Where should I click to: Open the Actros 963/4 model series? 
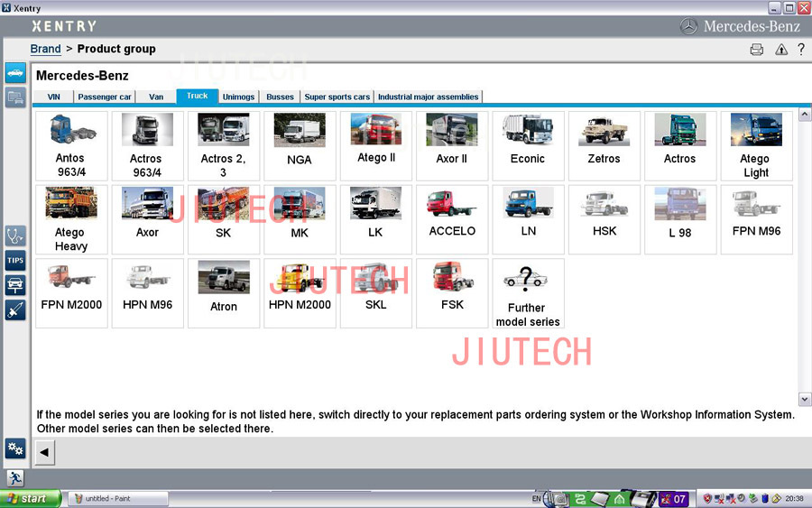tap(148, 146)
